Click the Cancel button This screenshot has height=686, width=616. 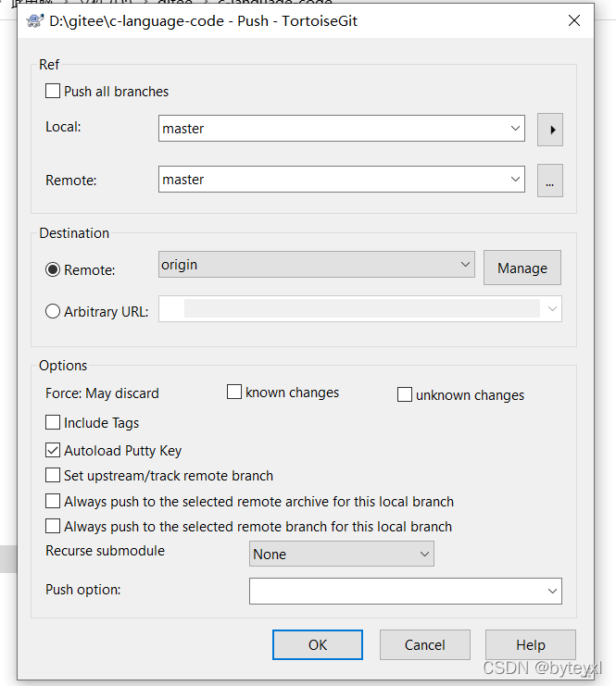424,645
